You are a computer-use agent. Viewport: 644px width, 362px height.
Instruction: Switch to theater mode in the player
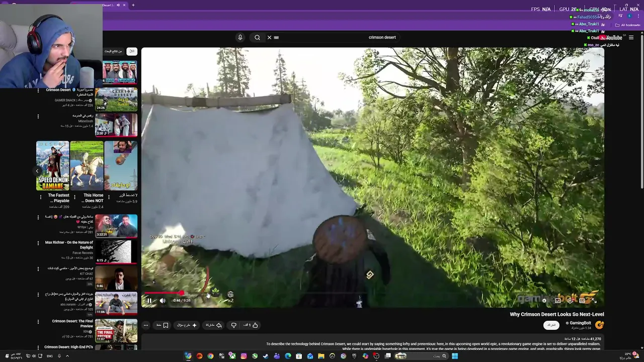(582, 301)
